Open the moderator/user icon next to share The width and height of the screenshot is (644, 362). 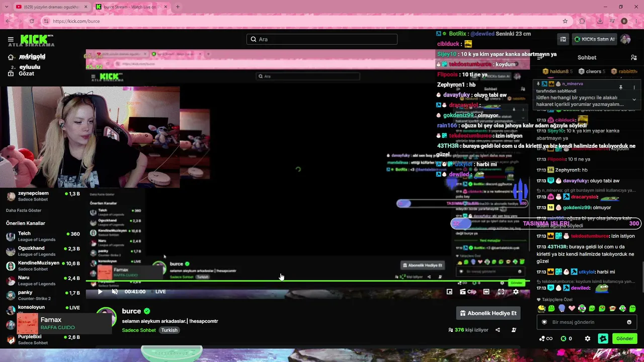[x=514, y=330]
